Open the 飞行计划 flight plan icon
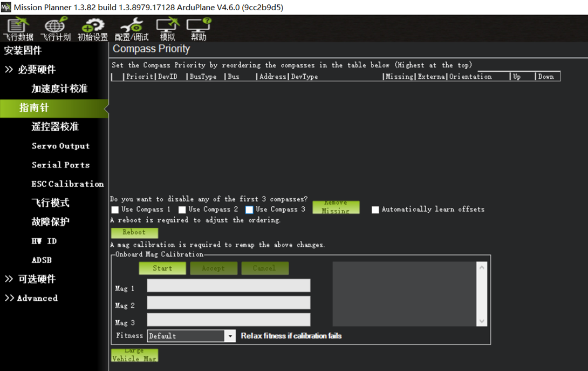 click(55, 29)
